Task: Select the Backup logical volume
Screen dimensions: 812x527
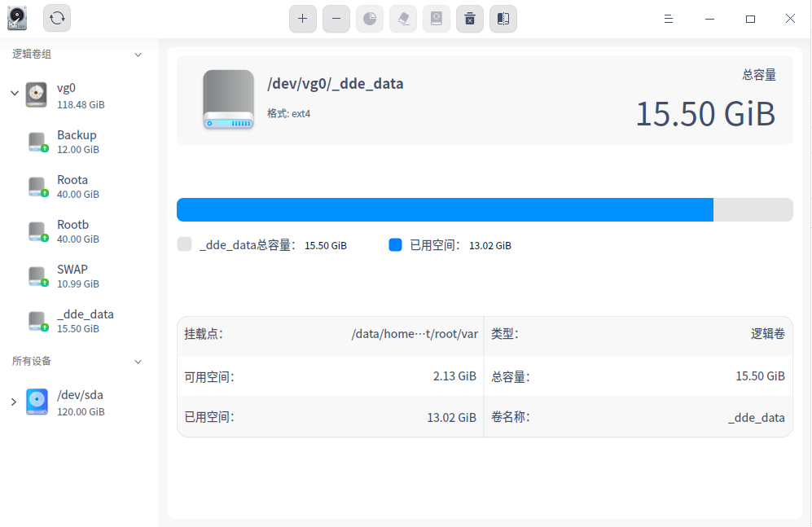Action: pyautogui.click(x=79, y=142)
